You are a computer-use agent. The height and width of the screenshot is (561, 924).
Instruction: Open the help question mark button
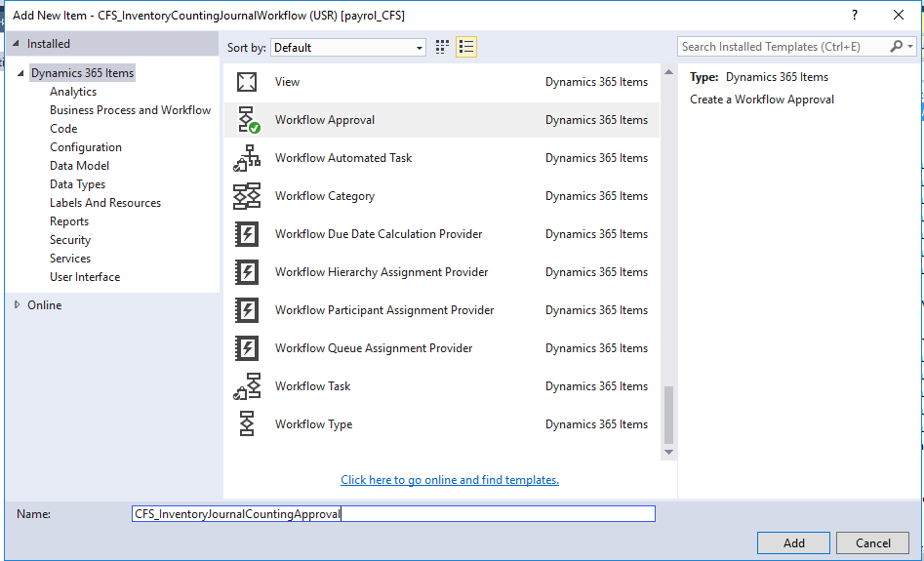click(855, 16)
